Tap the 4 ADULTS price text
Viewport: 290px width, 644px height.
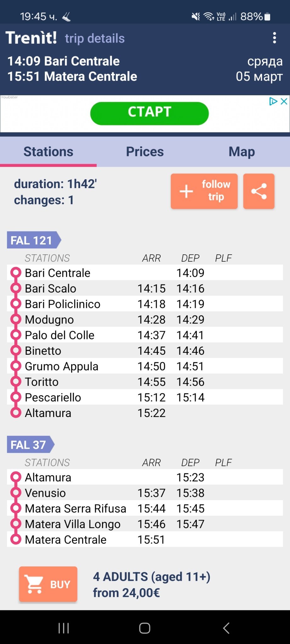151,584
